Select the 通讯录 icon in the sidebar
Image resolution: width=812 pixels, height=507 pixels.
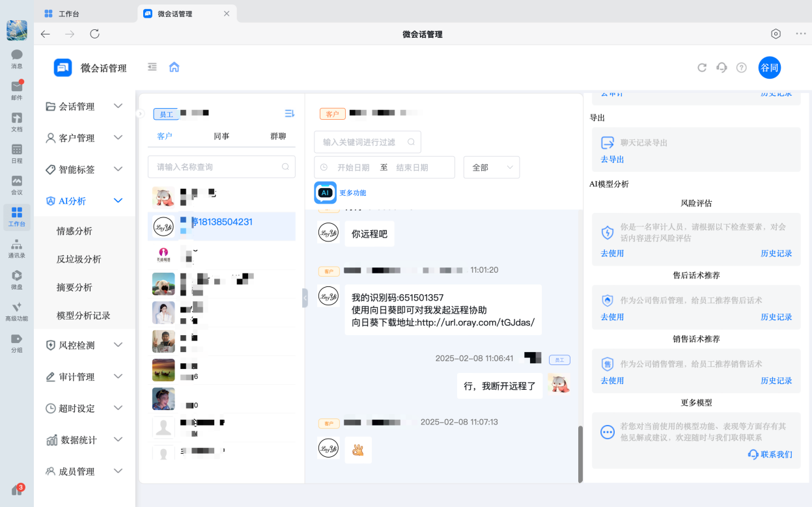16,248
